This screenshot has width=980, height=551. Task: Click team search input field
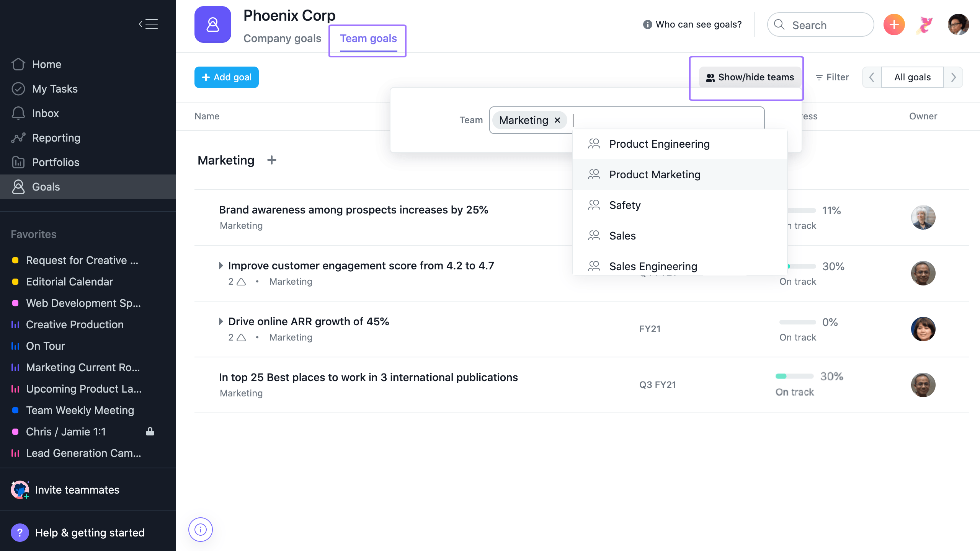(666, 120)
